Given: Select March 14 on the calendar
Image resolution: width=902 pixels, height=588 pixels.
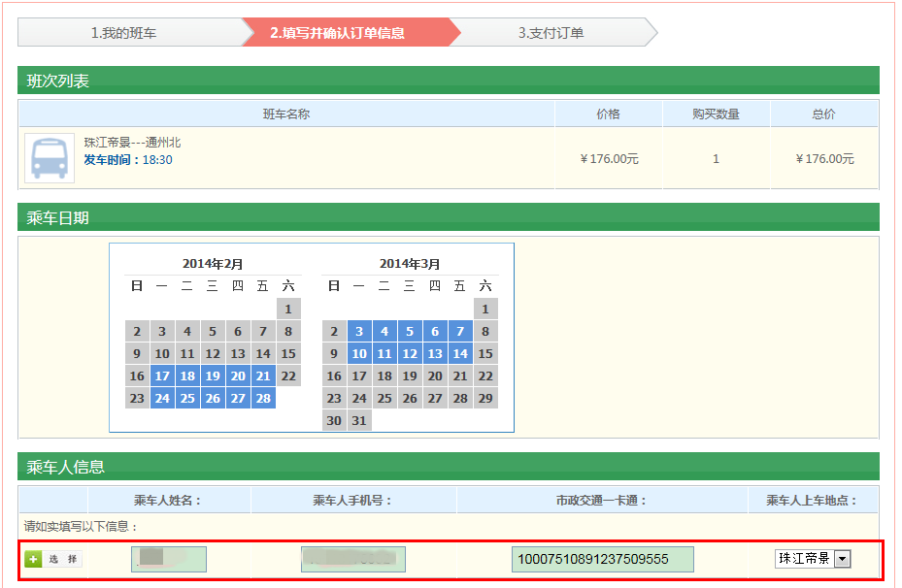Looking at the screenshot, I should pyautogui.click(x=460, y=353).
